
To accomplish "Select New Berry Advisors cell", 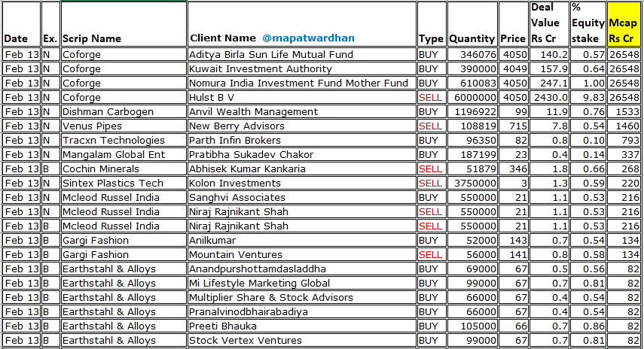I will point(302,126).
